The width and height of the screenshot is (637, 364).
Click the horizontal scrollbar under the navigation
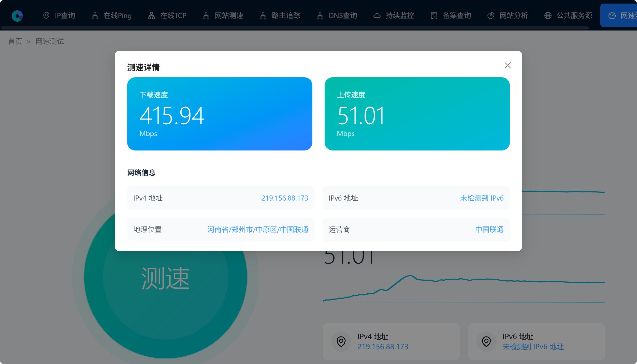tap(295, 28)
